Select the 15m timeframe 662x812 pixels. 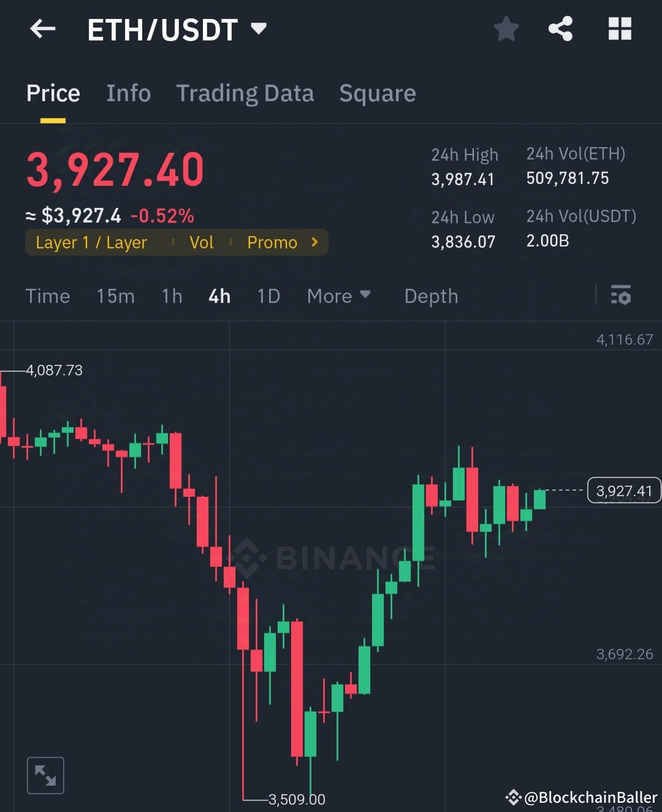pos(115,296)
